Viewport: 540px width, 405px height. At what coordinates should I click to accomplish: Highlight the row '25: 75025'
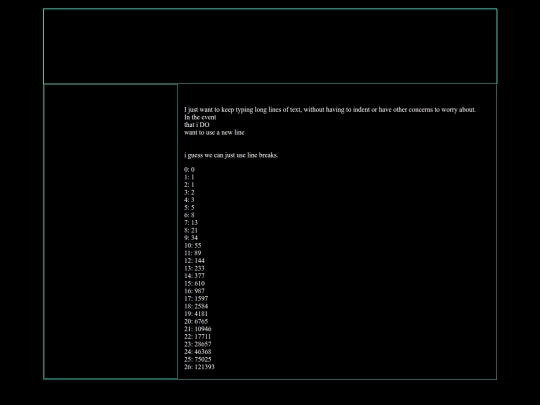[x=198, y=359]
